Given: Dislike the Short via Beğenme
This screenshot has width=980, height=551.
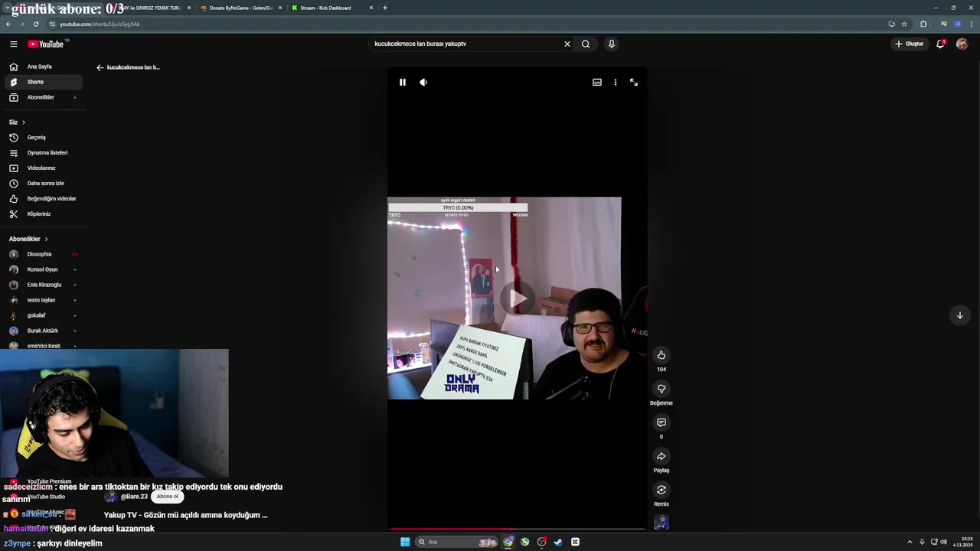Looking at the screenshot, I should 661,389.
